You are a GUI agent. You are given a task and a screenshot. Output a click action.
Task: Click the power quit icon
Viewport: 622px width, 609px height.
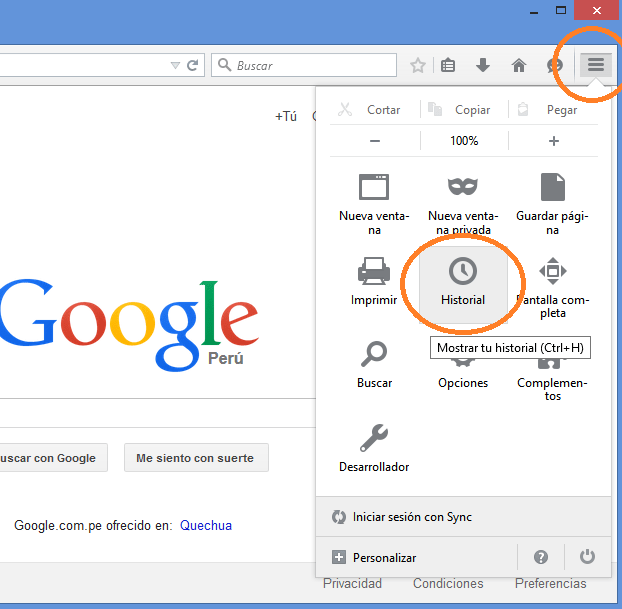tap(587, 557)
